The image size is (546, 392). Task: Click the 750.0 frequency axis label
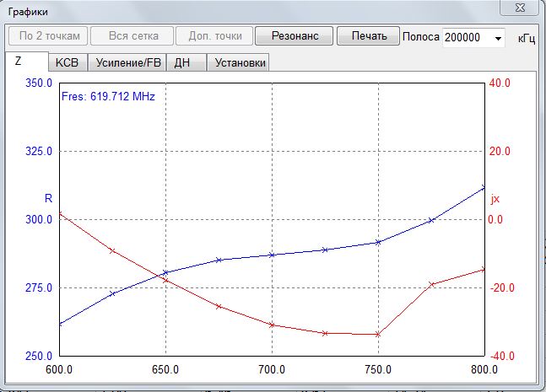tap(378, 369)
